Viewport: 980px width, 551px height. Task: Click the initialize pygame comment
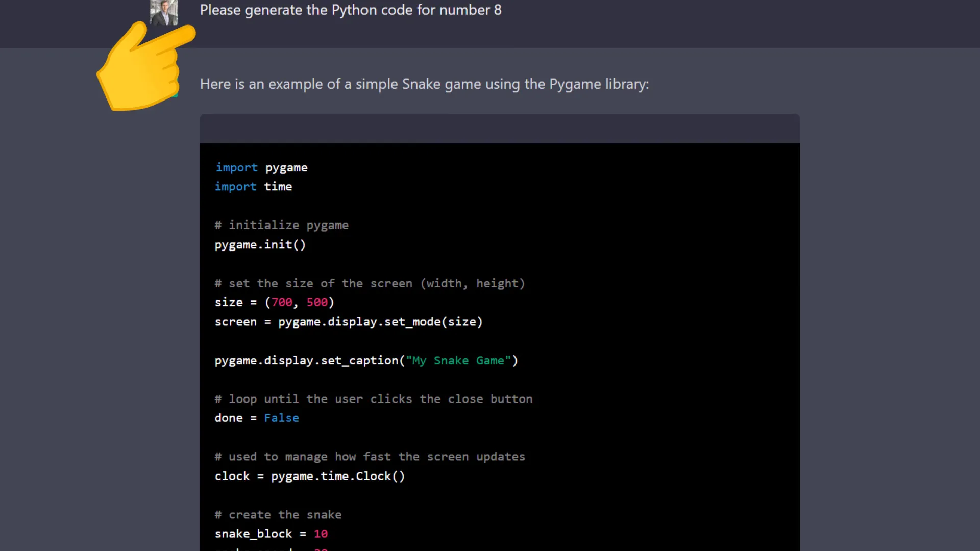tap(281, 225)
